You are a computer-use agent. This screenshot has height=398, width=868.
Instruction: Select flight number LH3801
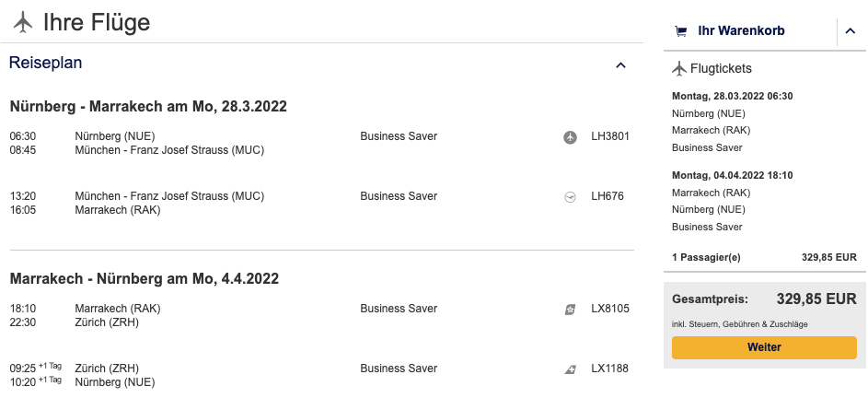point(609,136)
